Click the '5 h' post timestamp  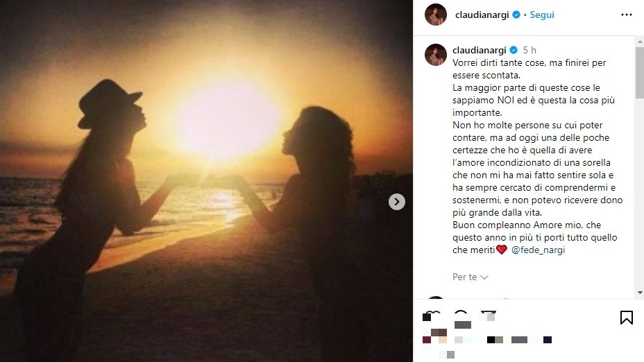529,50
